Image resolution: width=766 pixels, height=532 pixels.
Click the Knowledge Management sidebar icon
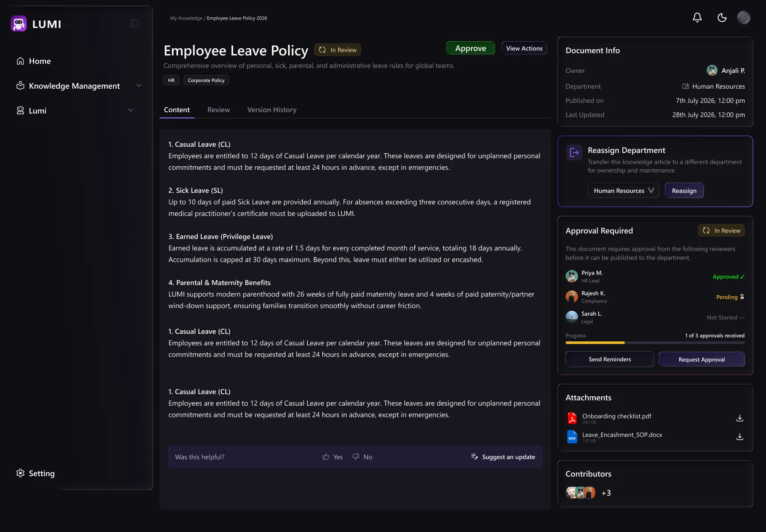coord(20,86)
